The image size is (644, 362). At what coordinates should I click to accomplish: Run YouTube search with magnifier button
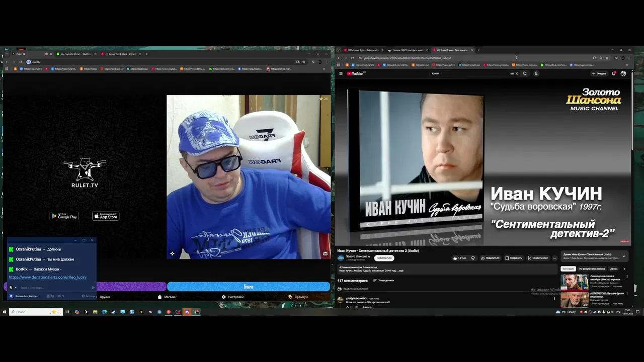525,73
